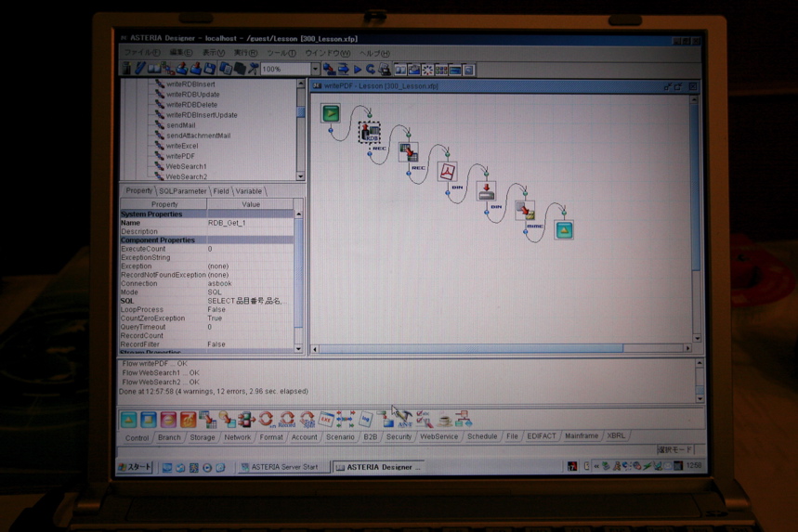The image size is (798, 532).
Task: Pick the log component in the palette
Action: (x=365, y=419)
